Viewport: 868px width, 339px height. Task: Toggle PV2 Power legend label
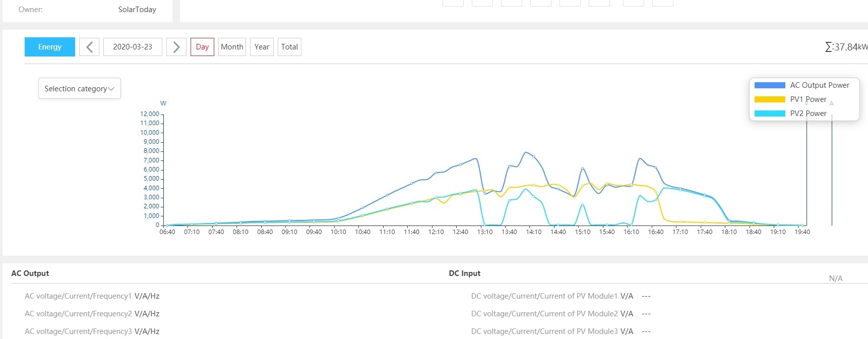(808, 114)
